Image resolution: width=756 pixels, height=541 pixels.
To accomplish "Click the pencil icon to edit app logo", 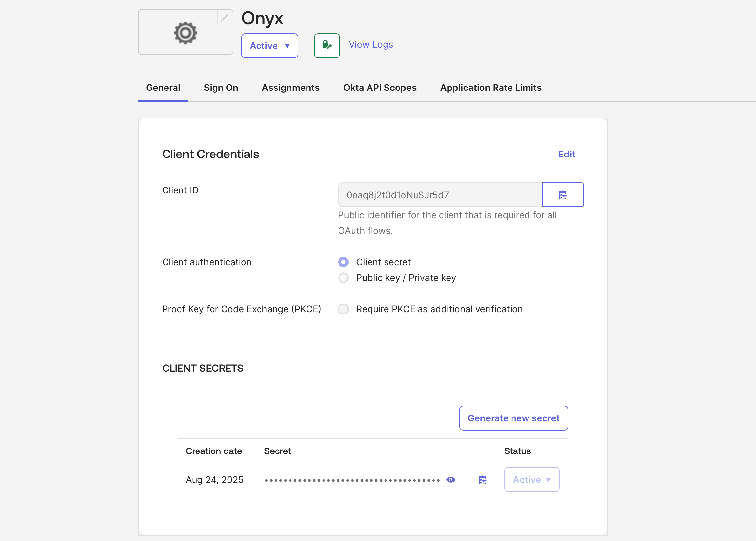I will tap(225, 18).
